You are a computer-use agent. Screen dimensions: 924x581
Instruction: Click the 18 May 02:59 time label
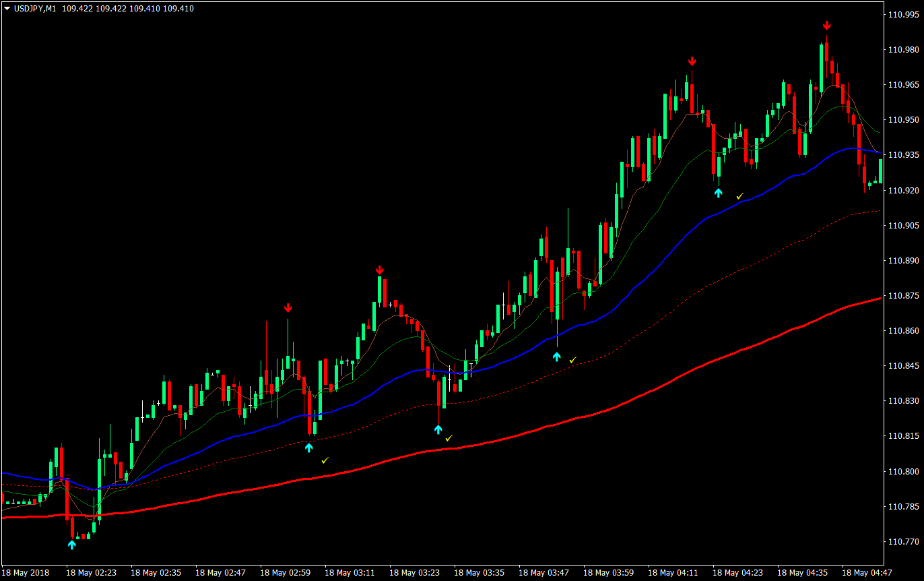(x=286, y=572)
